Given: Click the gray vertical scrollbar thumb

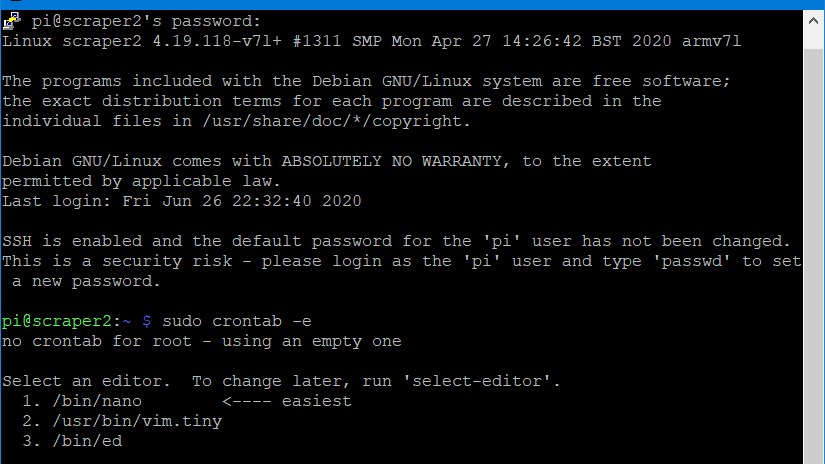Looking at the screenshot, I should [813, 256].
